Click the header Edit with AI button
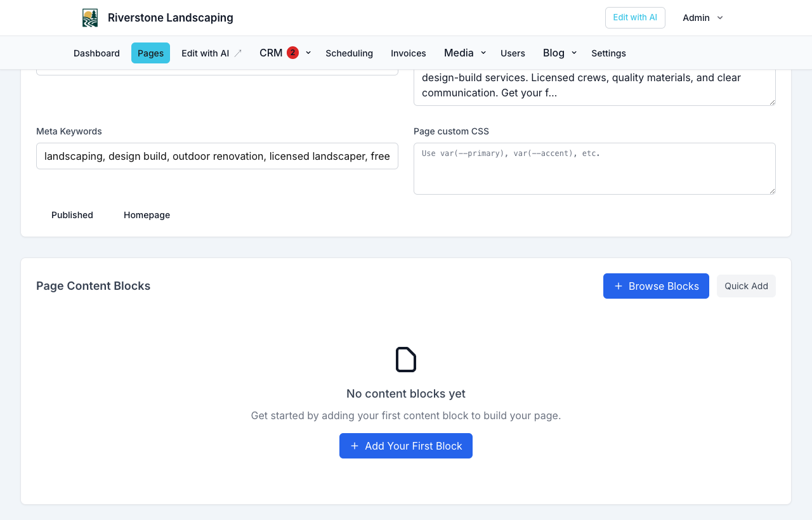Image resolution: width=812 pixels, height=520 pixels. [x=635, y=18]
